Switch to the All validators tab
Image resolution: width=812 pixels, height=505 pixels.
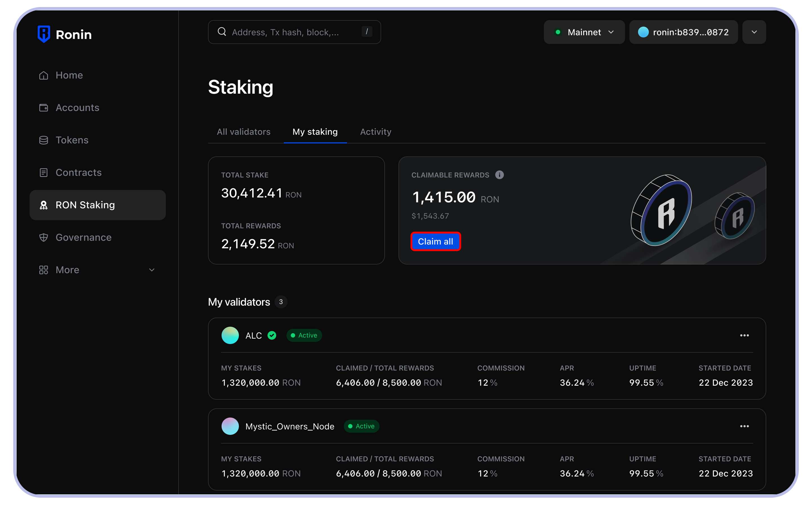pos(244,132)
